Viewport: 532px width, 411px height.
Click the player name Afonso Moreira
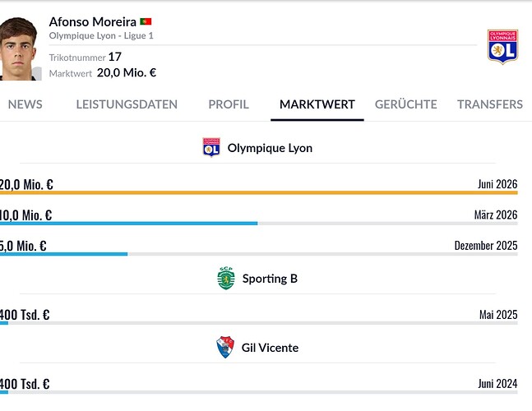(93, 21)
